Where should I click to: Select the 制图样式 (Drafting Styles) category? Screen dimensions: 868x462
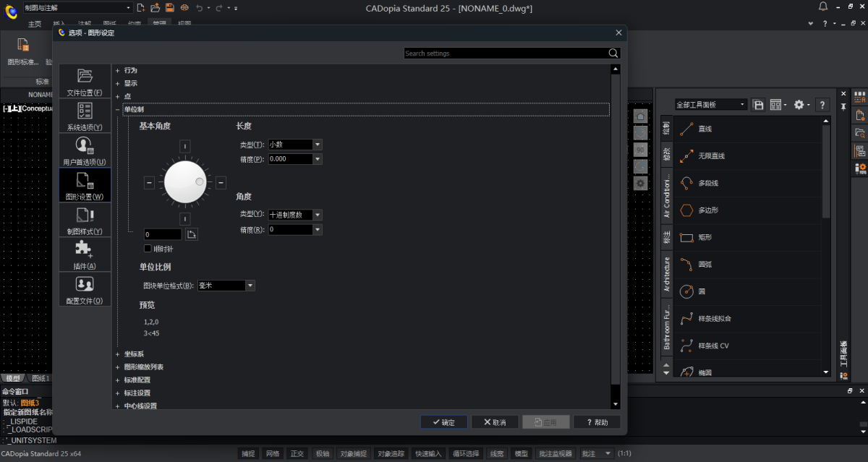[85, 221]
